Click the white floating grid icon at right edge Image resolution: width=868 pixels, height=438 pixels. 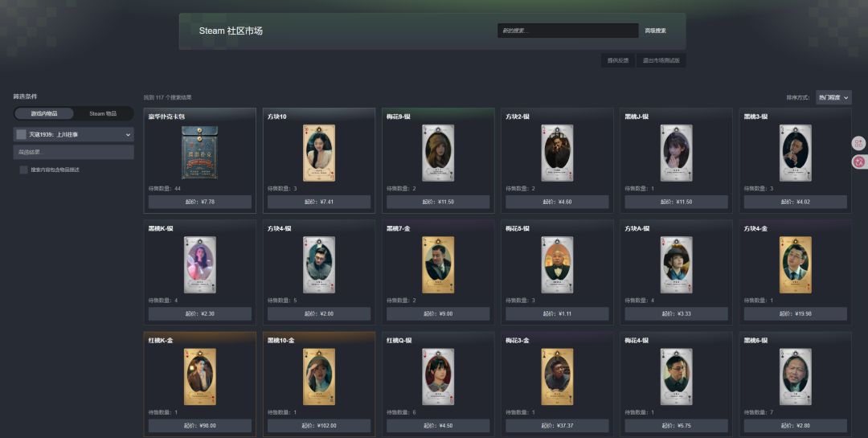(x=859, y=143)
